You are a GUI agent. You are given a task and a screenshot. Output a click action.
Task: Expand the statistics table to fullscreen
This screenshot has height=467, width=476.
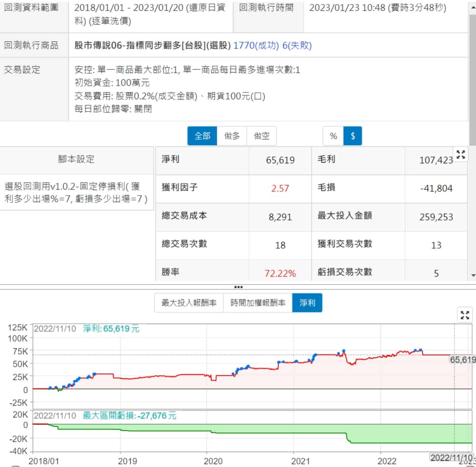tap(461, 155)
